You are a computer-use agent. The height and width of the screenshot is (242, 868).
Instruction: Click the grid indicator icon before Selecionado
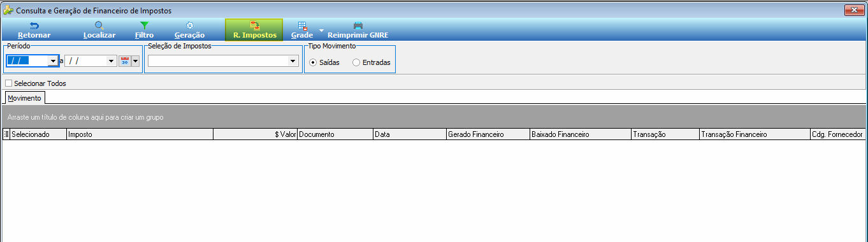(x=6, y=134)
